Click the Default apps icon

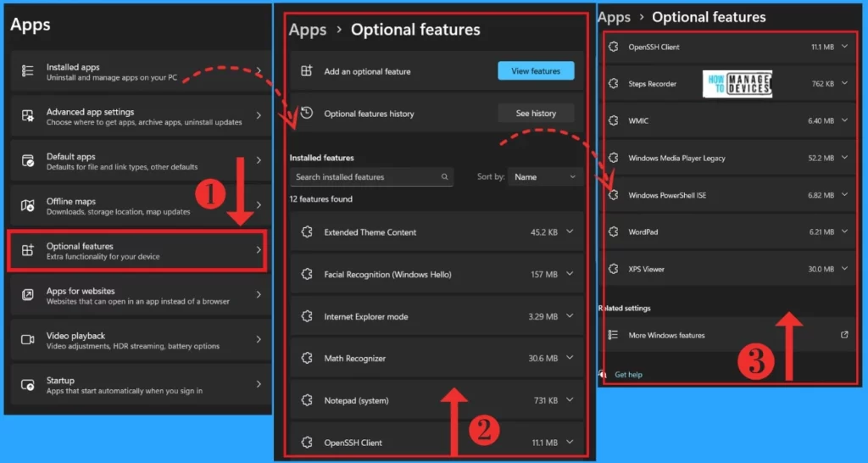(28, 160)
